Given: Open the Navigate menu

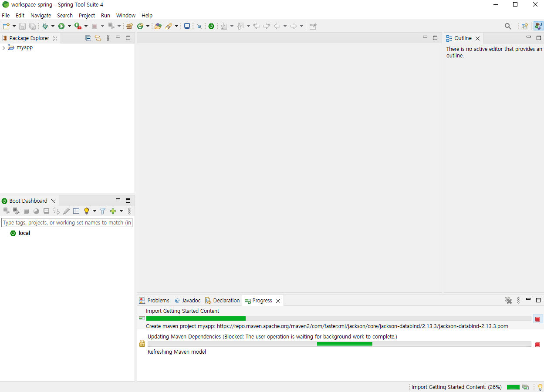Looking at the screenshot, I should coord(41,15).
